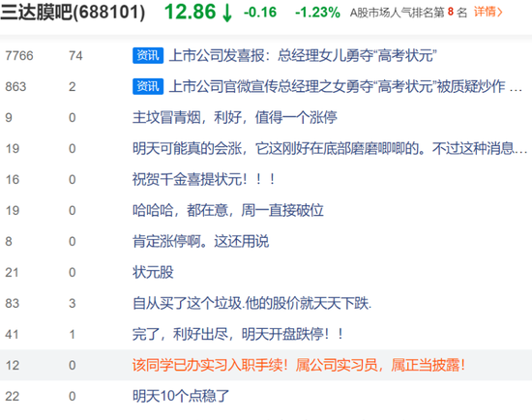Open the 详情 details link
Viewport: 532px width, 420px height.
488,13
